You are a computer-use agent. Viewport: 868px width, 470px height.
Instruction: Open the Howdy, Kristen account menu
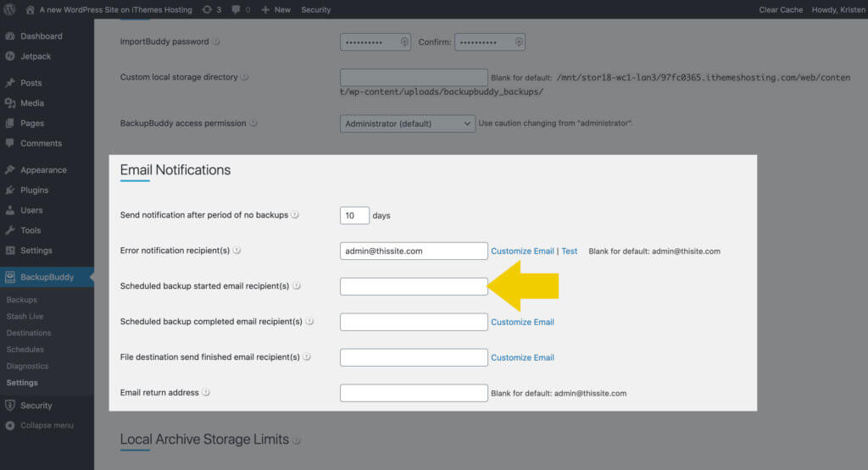click(838, 9)
